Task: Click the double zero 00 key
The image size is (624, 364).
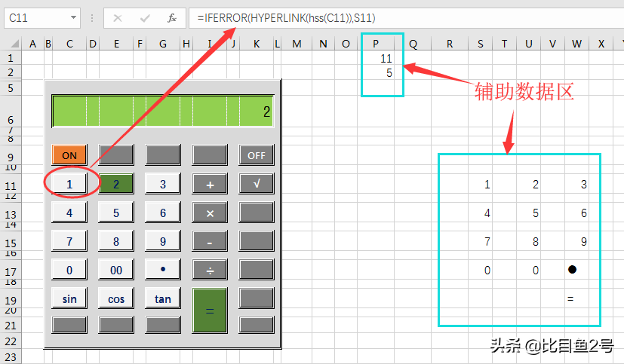Action: tap(115, 270)
